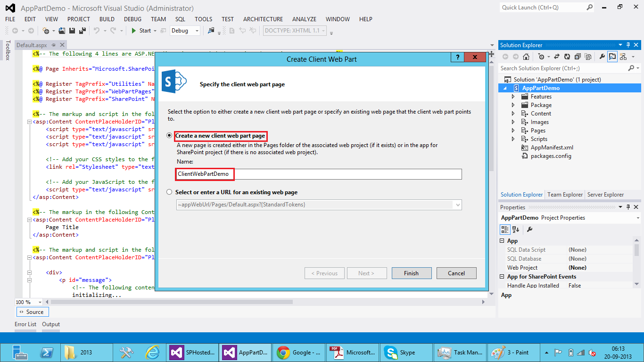Click the green Start debugging button
Viewport: 644px width, 362px height.
[x=137, y=30]
